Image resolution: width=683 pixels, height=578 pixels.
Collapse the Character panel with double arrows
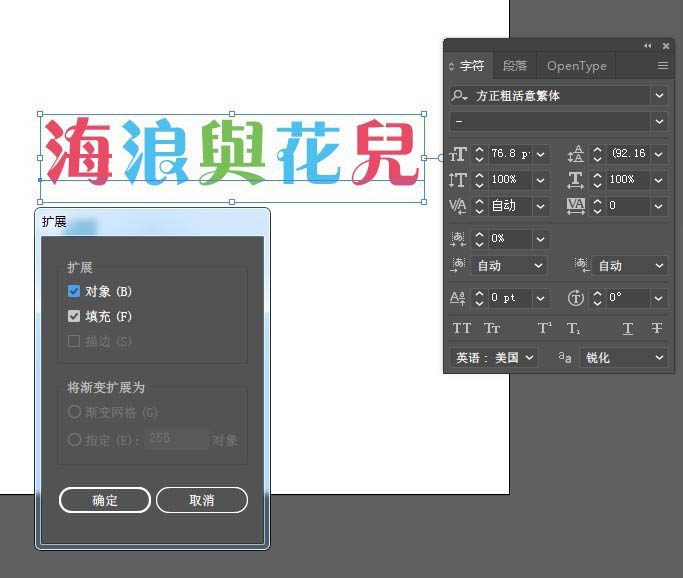click(648, 45)
